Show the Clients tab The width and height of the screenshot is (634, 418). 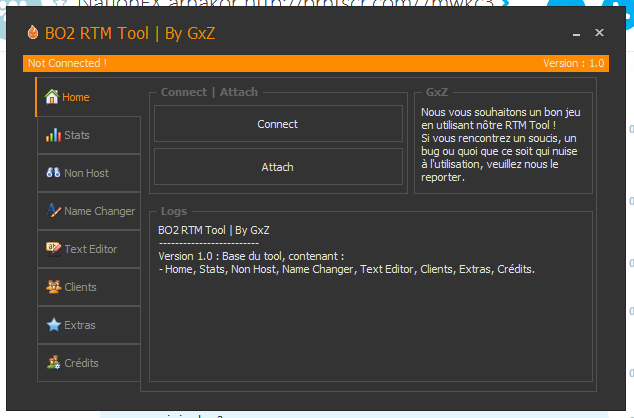[89, 287]
